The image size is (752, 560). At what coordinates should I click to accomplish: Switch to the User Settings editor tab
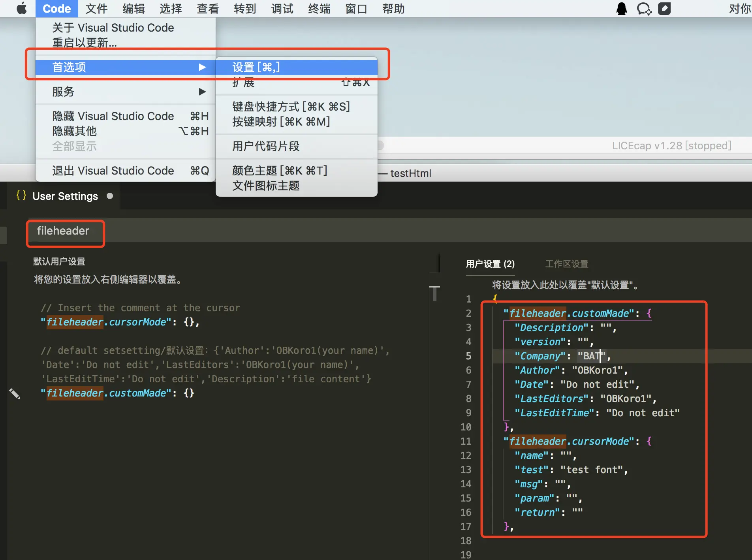click(x=64, y=196)
